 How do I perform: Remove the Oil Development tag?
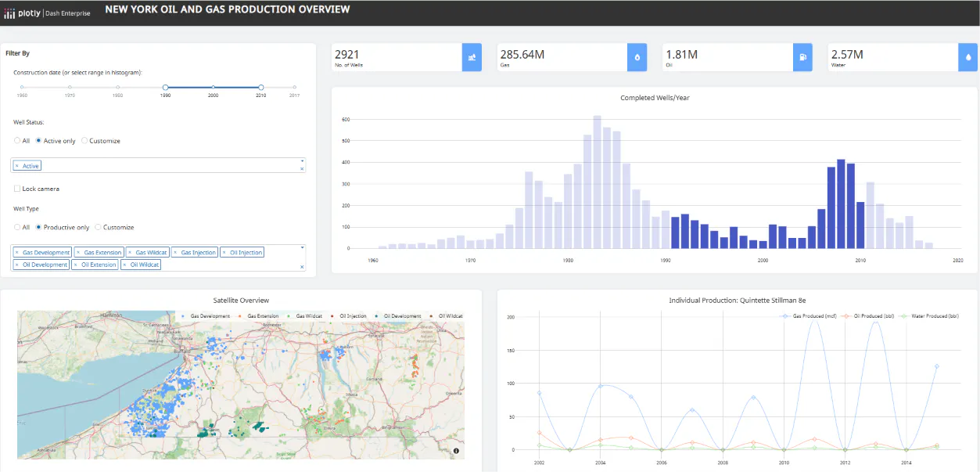pyautogui.click(x=17, y=265)
